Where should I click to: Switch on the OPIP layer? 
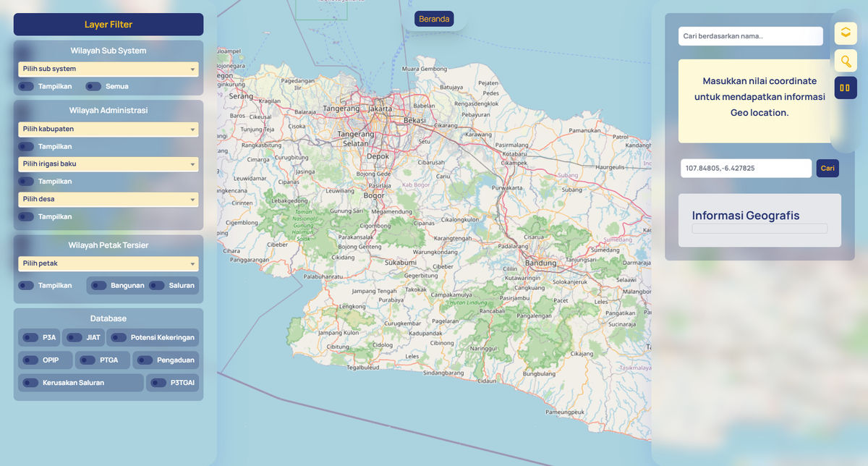[30, 360]
